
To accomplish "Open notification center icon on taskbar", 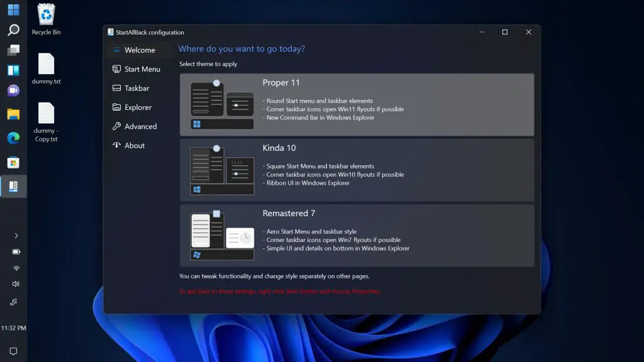I will [x=13, y=351].
